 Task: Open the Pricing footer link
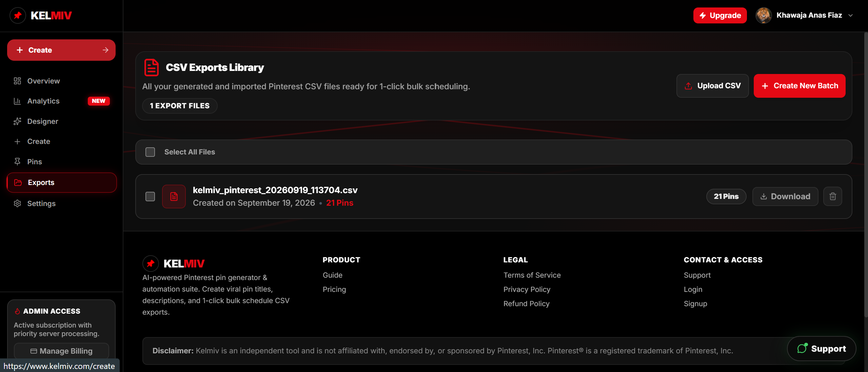pos(334,290)
